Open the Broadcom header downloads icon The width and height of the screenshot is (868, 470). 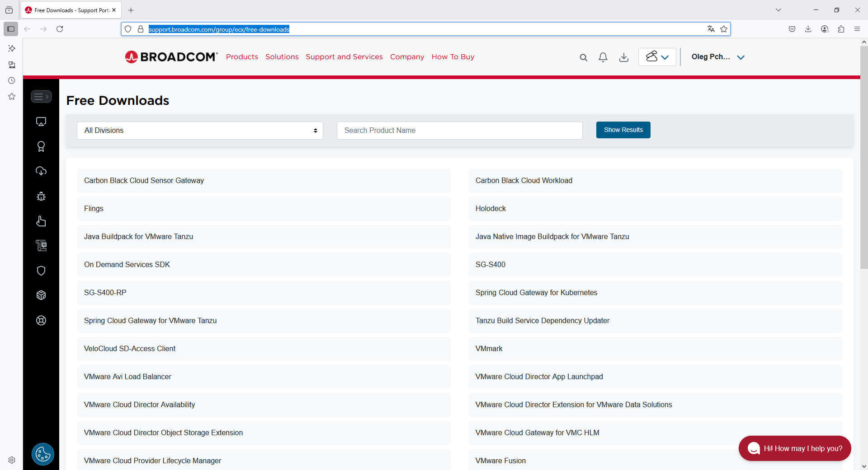(624, 57)
